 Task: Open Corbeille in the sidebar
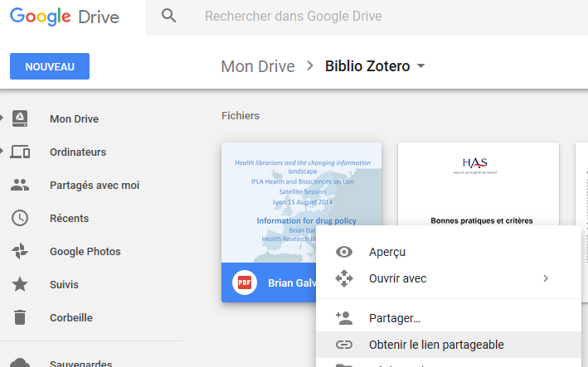tap(71, 317)
